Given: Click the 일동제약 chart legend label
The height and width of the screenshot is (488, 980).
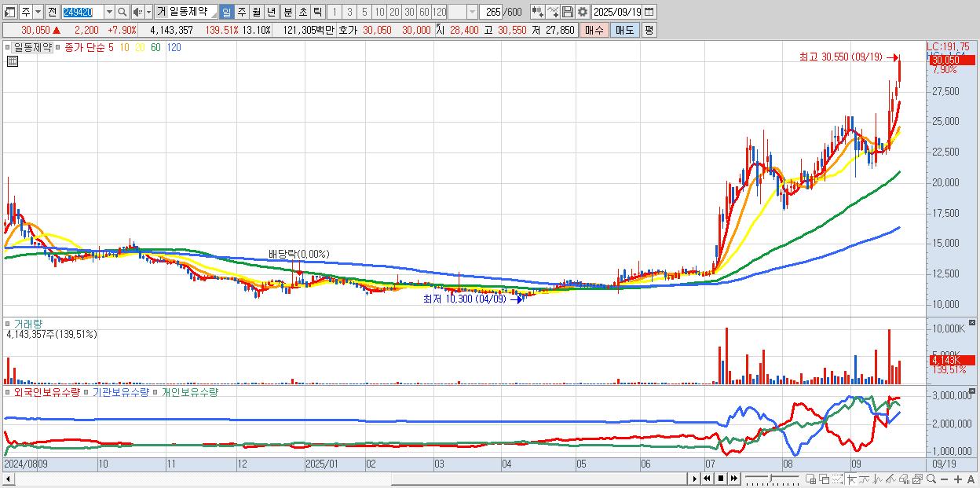Looking at the screenshot, I should click(x=32, y=47).
